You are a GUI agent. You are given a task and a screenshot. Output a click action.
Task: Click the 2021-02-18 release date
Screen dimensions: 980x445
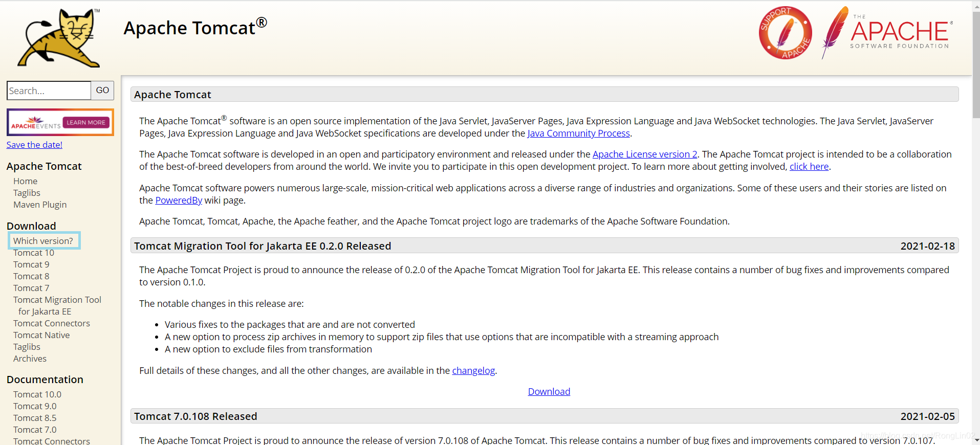[927, 246]
